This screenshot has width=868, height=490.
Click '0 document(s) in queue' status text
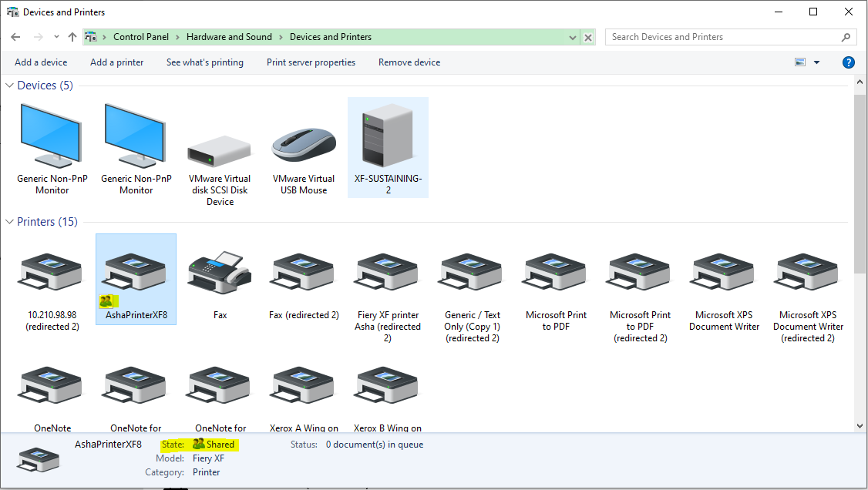(x=375, y=445)
